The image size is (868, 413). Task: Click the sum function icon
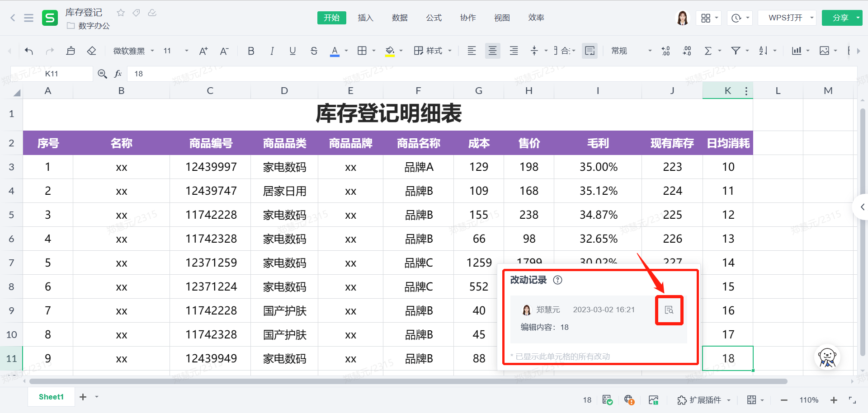pyautogui.click(x=708, y=51)
